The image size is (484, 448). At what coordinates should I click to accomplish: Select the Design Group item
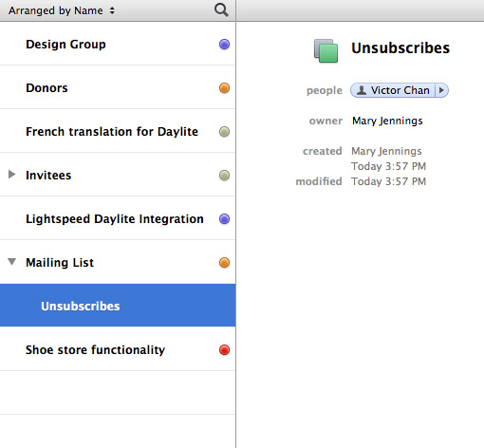(118, 44)
